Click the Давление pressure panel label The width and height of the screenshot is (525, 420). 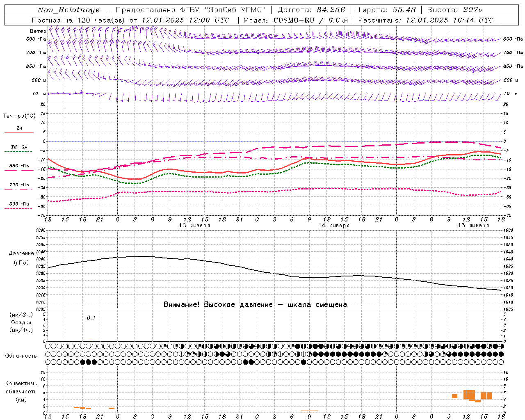pyautogui.click(x=21, y=253)
